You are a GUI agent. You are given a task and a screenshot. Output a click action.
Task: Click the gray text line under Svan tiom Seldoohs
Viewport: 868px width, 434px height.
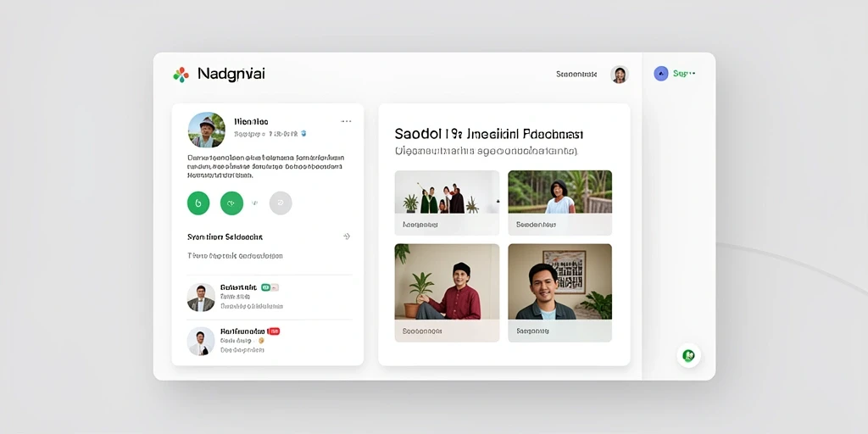click(x=236, y=256)
